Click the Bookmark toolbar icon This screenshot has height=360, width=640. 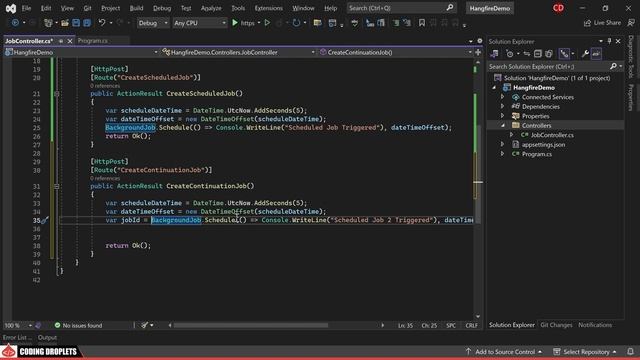pyautogui.click(x=422, y=23)
